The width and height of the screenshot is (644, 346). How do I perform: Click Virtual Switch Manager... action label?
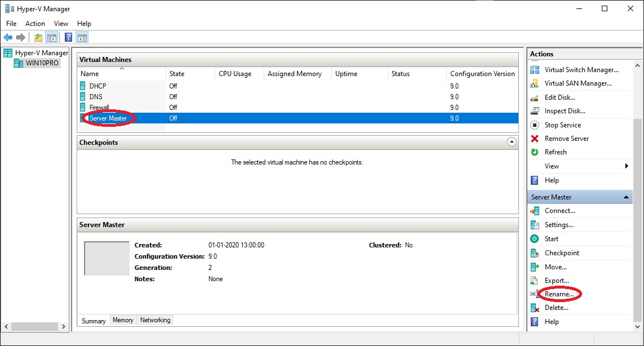pos(581,70)
